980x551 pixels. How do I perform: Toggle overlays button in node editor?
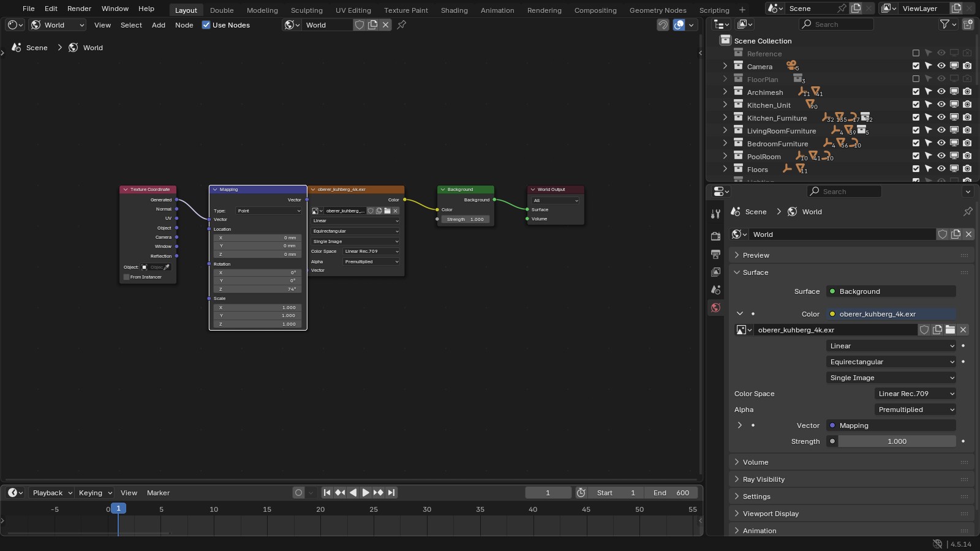tap(679, 25)
